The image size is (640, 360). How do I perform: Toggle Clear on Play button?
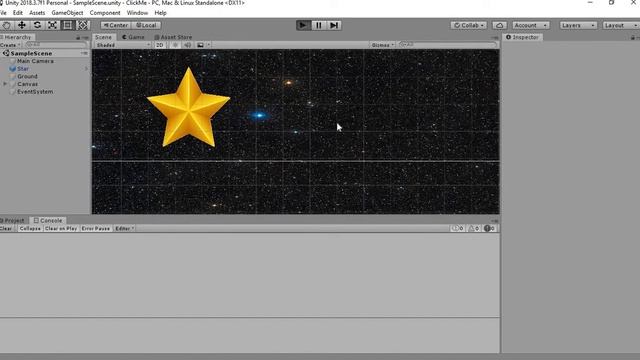pos(61,229)
